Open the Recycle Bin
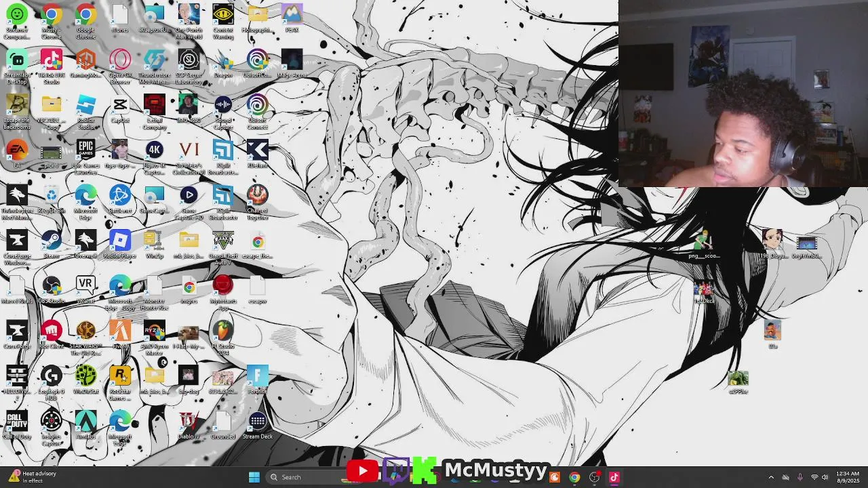The image size is (868, 488). point(51,200)
